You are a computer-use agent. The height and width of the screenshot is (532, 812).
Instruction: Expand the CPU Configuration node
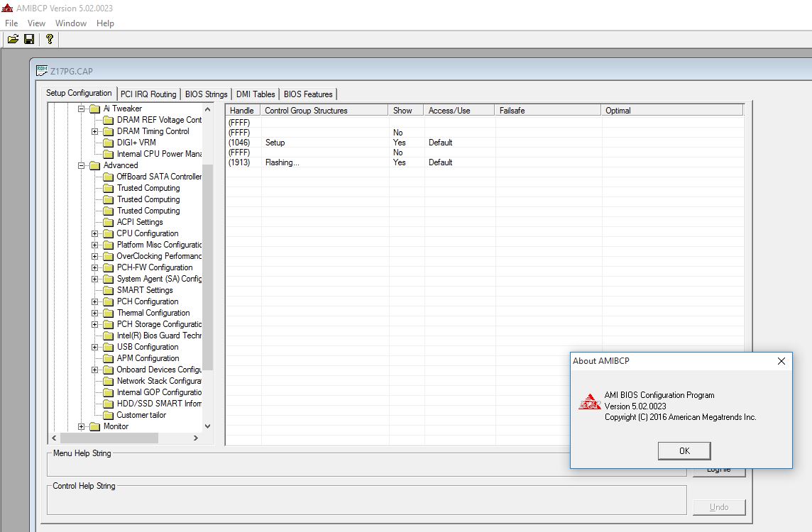95,234
